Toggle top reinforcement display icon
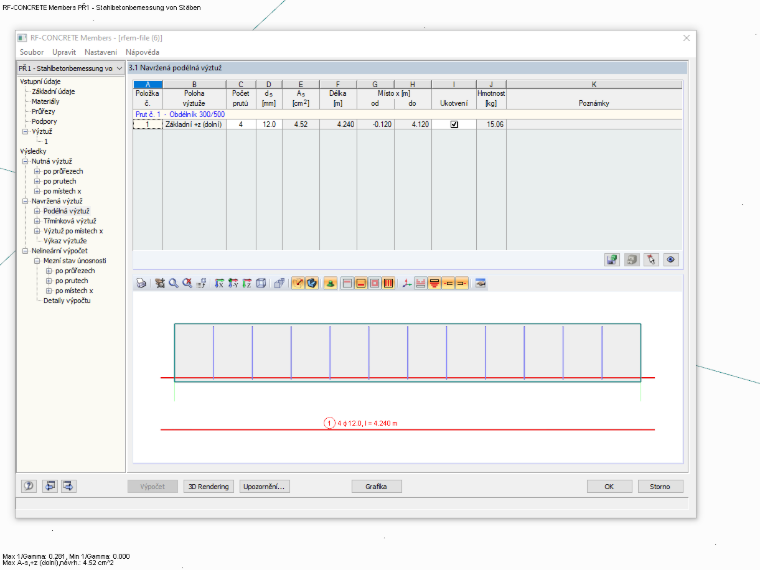The height and width of the screenshot is (570, 760). pyautogui.click(x=347, y=284)
